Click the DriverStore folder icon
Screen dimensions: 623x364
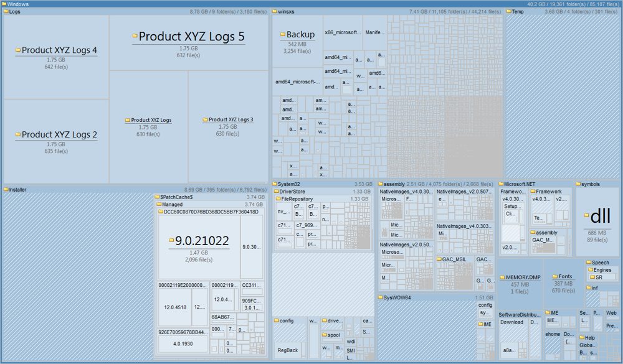(x=276, y=191)
